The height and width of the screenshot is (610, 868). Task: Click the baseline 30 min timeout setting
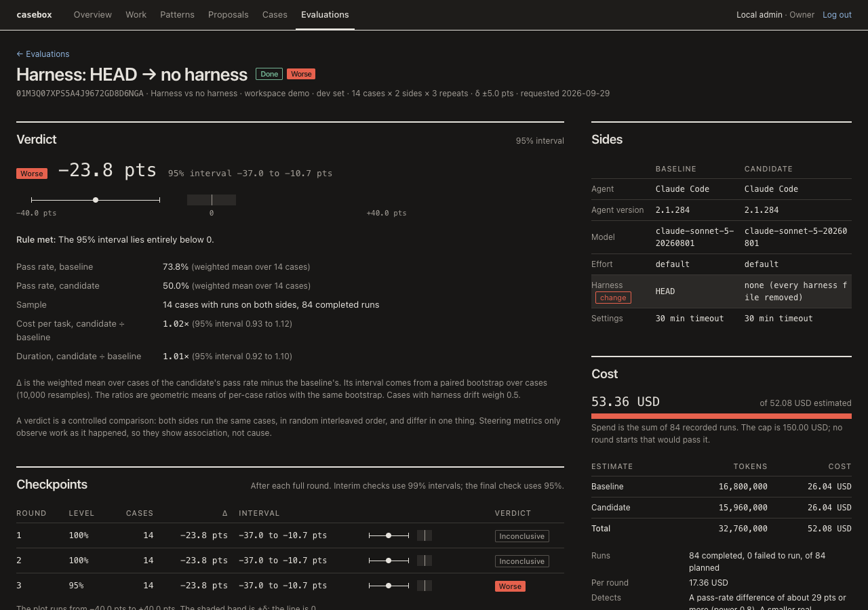pos(690,319)
